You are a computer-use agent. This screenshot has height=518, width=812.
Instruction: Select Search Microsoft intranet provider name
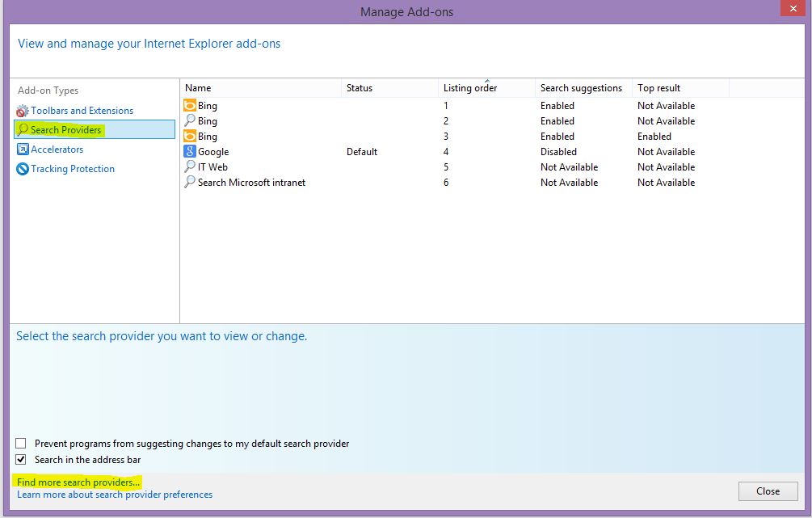(251, 183)
